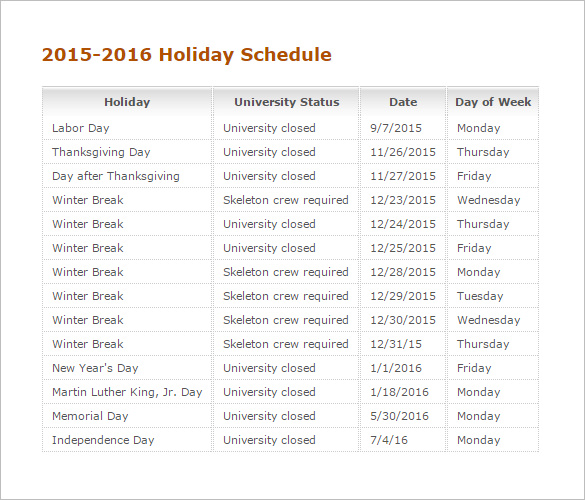Image resolution: width=585 pixels, height=500 pixels.
Task: Click the 12/23/2015 date cell
Action: 403,200
